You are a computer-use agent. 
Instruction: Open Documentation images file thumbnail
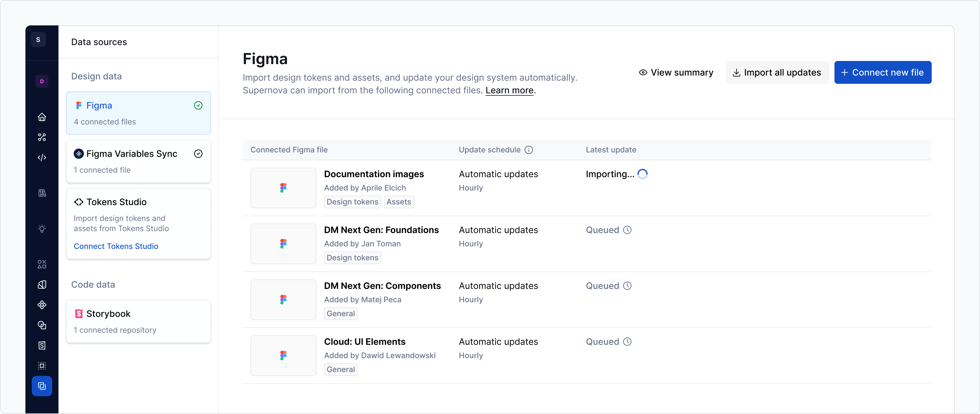tap(283, 188)
